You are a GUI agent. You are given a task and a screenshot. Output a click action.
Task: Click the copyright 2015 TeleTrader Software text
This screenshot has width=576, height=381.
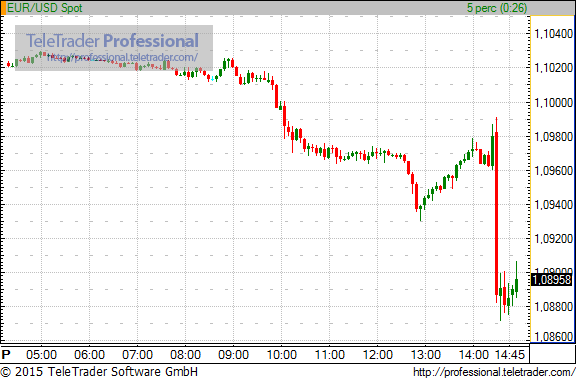point(99,371)
